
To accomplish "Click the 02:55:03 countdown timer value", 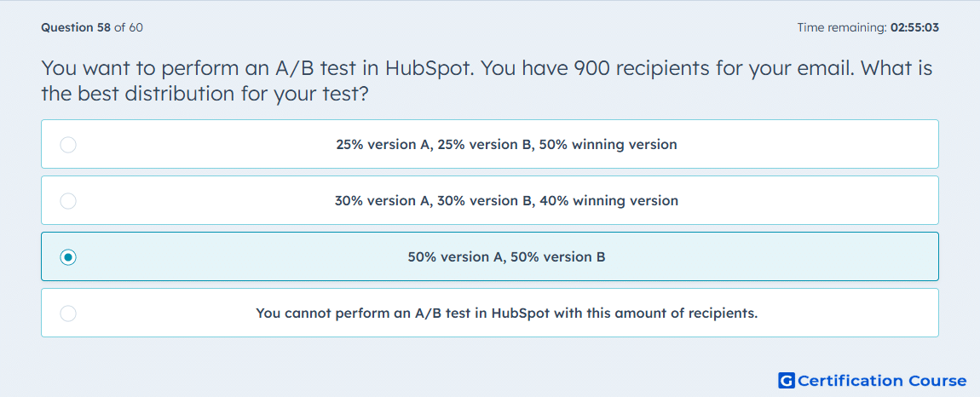I will coord(914,27).
